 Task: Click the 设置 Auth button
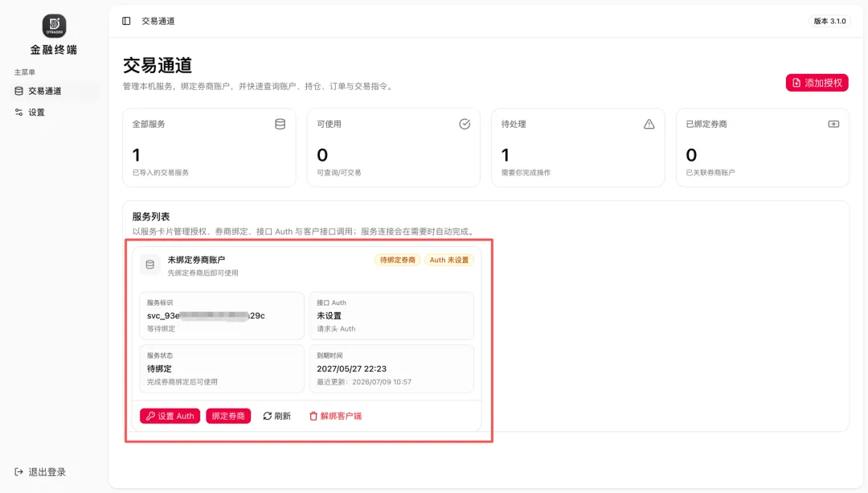click(x=170, y=416)
